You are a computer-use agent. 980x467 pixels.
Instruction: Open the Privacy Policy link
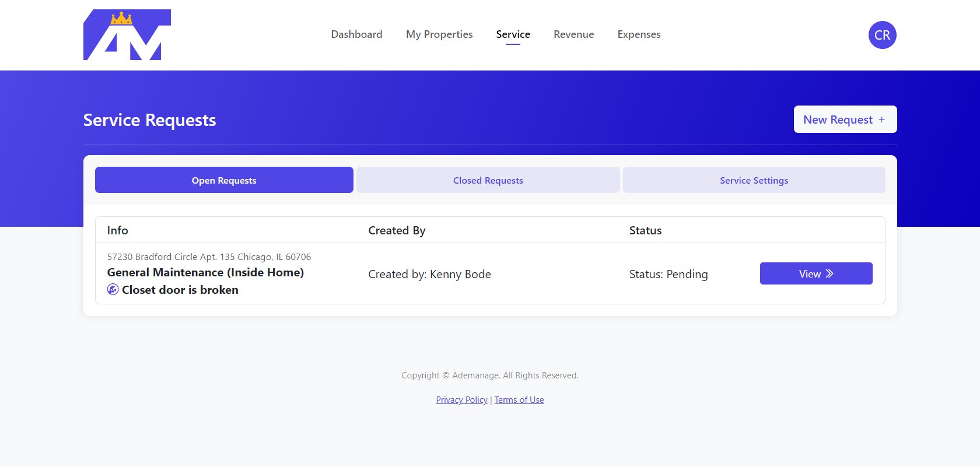pyautogui.click(x=461, y=400)
